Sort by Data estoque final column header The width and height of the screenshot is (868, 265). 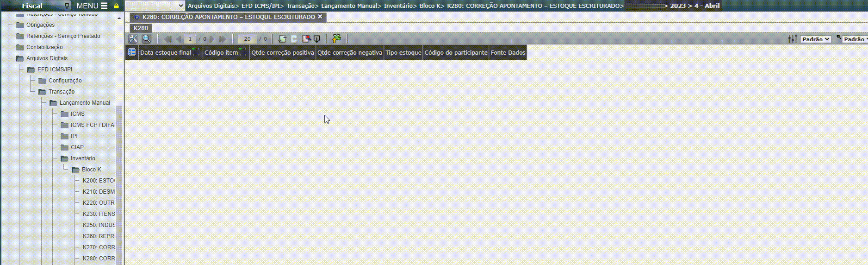tap(166, 53)
